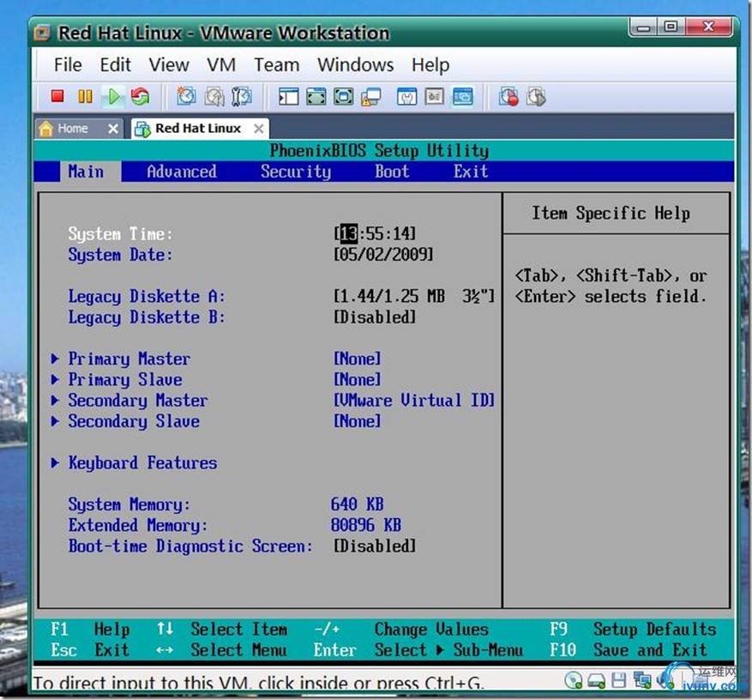Open the View menu
The width and height of the screenshot is (752, 700).
click(x=169, y=65)
